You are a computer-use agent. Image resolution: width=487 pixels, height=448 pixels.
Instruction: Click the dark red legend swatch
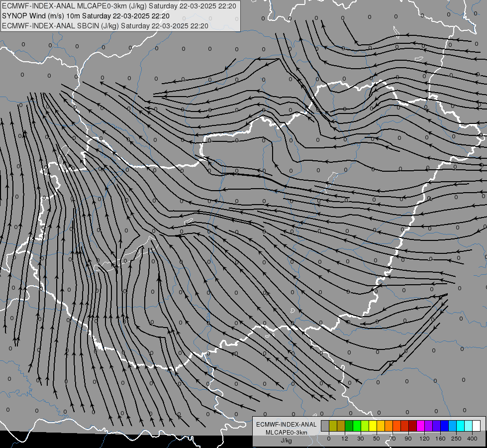coord(412,426)
